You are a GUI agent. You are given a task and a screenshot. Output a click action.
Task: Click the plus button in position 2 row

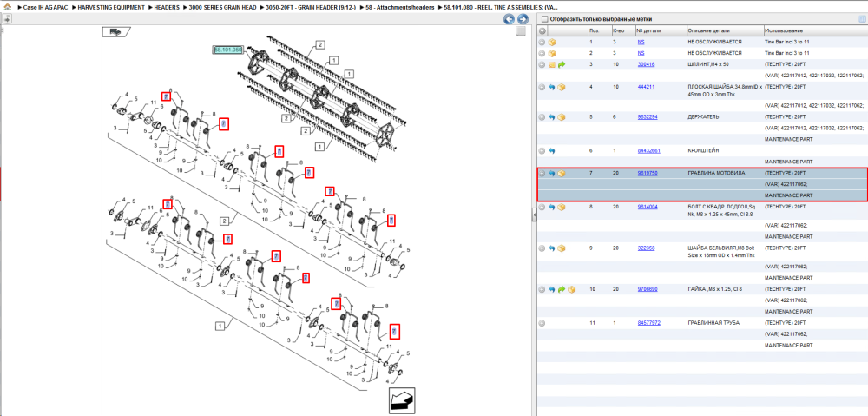pyautogui.click(x=542, y=53)
